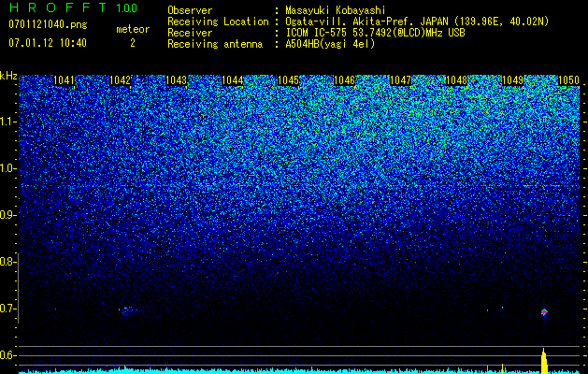Click the faint echo streak near 1042
Screen dimensions: 588x374
(132, 309)
